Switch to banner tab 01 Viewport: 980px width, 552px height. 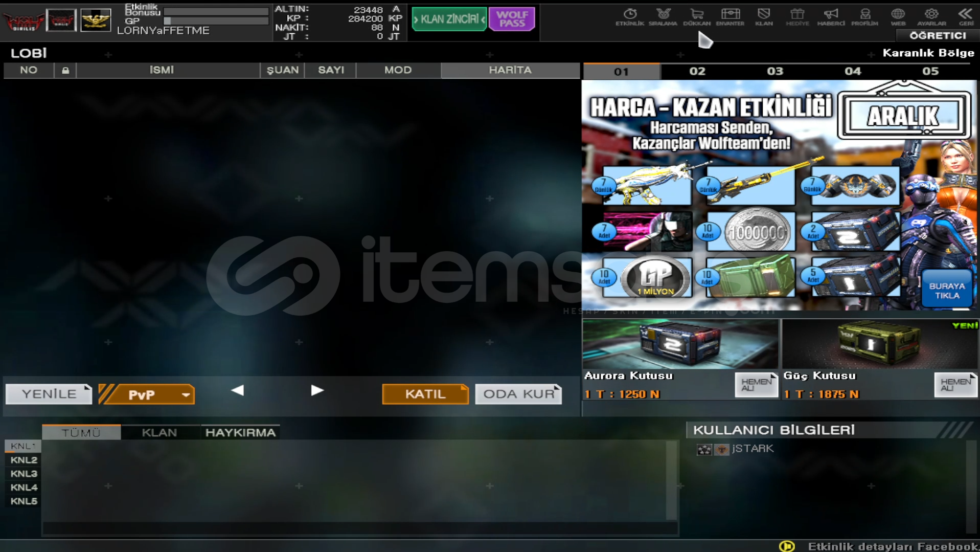point(622,71)
